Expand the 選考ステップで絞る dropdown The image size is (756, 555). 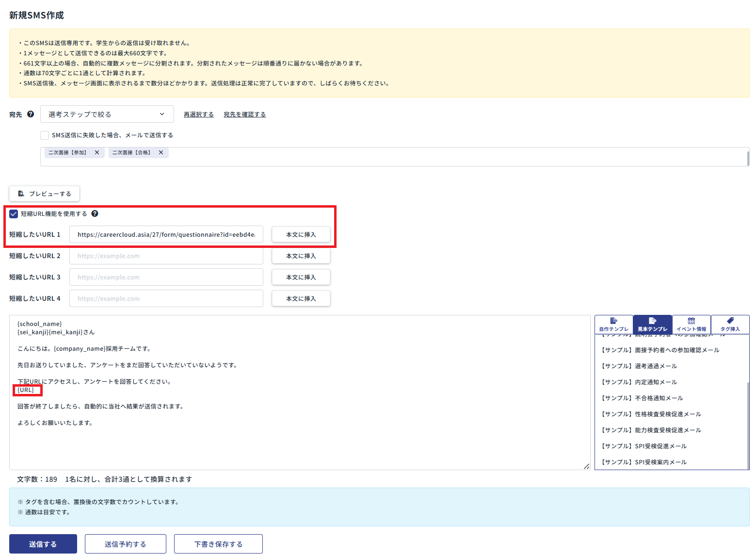[107, 114]
